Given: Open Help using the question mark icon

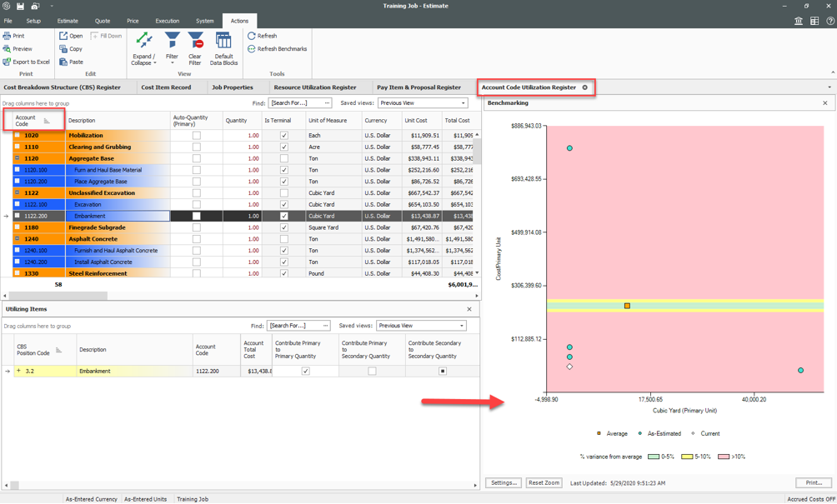Looking at the screenshot, I should (x=829, y=21).
